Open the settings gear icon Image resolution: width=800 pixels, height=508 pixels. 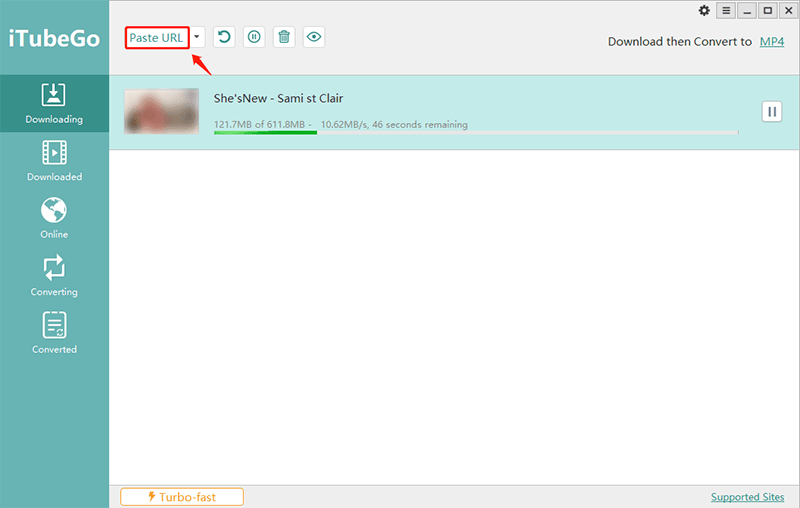[704, 11]
